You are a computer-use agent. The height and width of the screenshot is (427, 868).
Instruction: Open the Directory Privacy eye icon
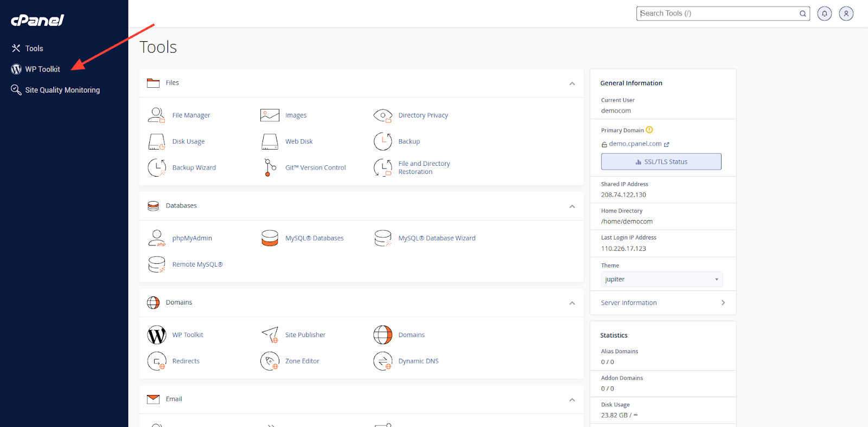click(382, 115)
